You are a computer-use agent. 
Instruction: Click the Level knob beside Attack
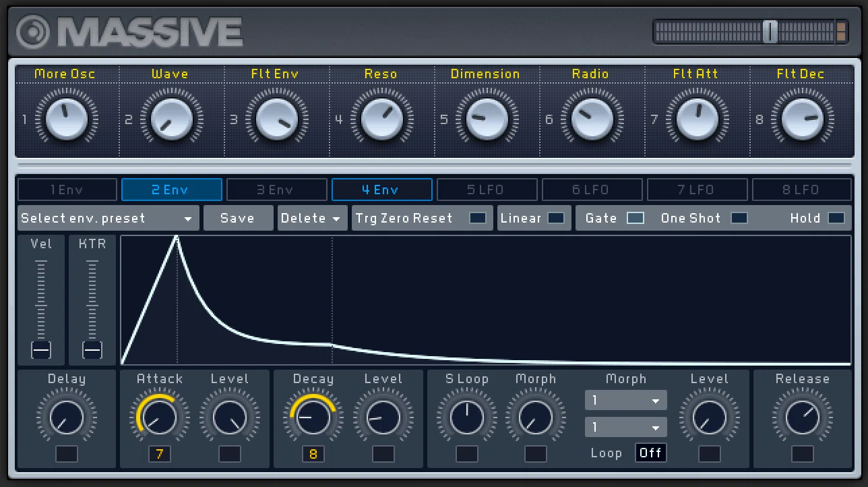pos(230,418)
